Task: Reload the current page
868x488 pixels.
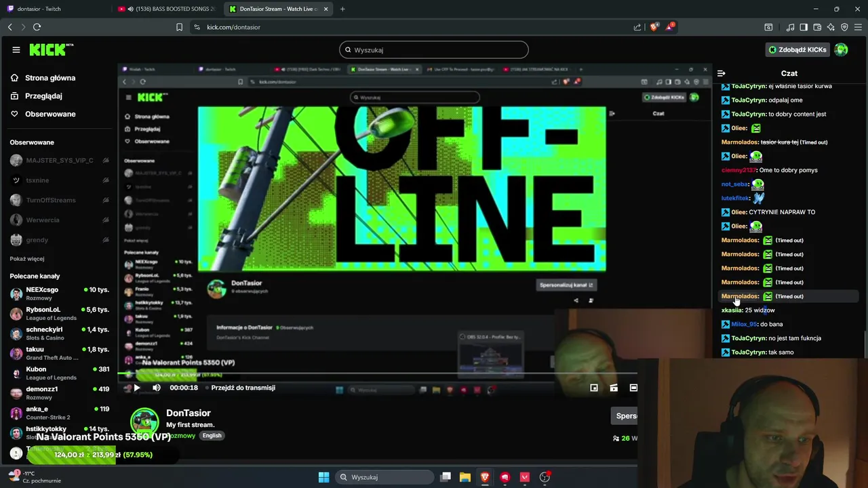Action: point(37,27)
